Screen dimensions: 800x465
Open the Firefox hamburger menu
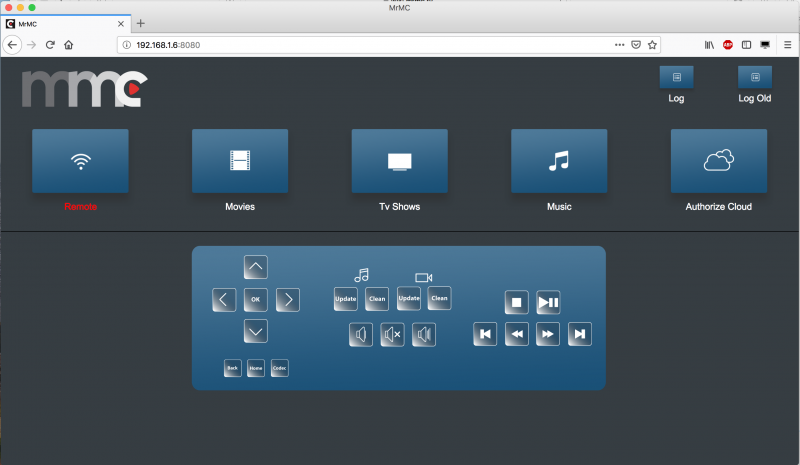[786, 45]
